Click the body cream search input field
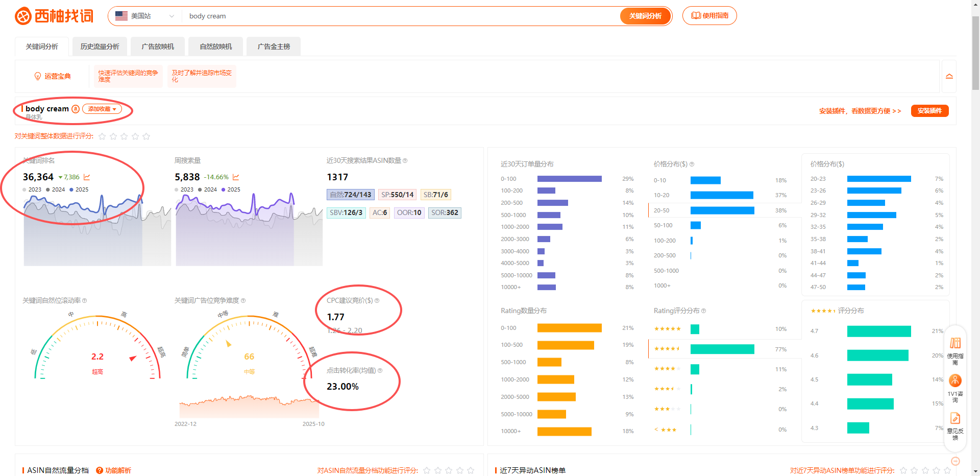The image size is (980, 476). (x=398, y=16)
